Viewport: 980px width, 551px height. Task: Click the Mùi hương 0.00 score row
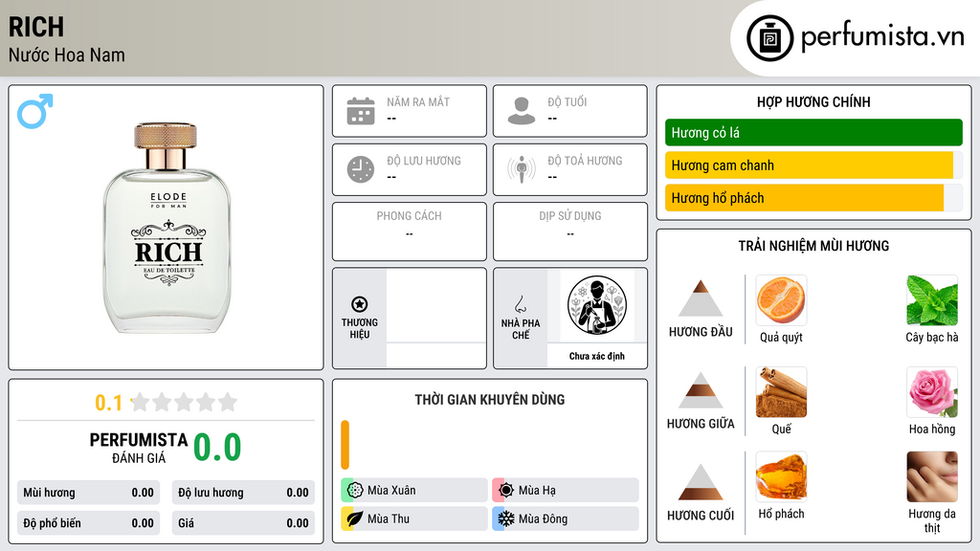(x=88, y=493)
